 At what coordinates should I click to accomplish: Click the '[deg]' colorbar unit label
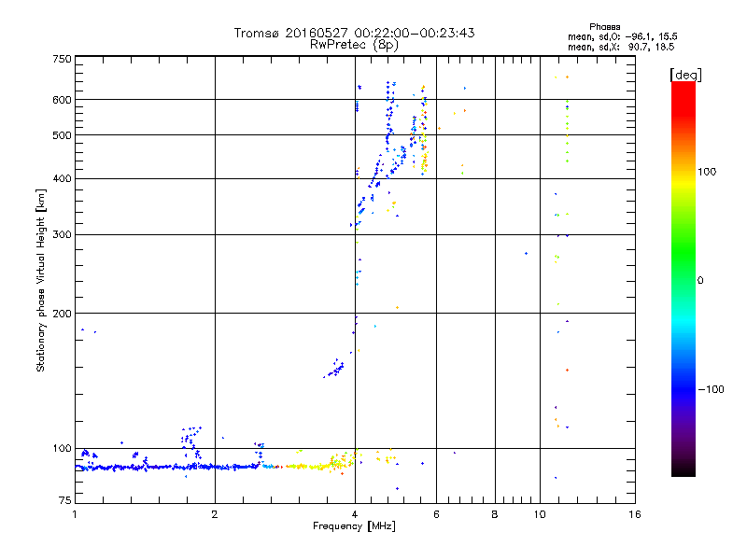pos(685,75)
